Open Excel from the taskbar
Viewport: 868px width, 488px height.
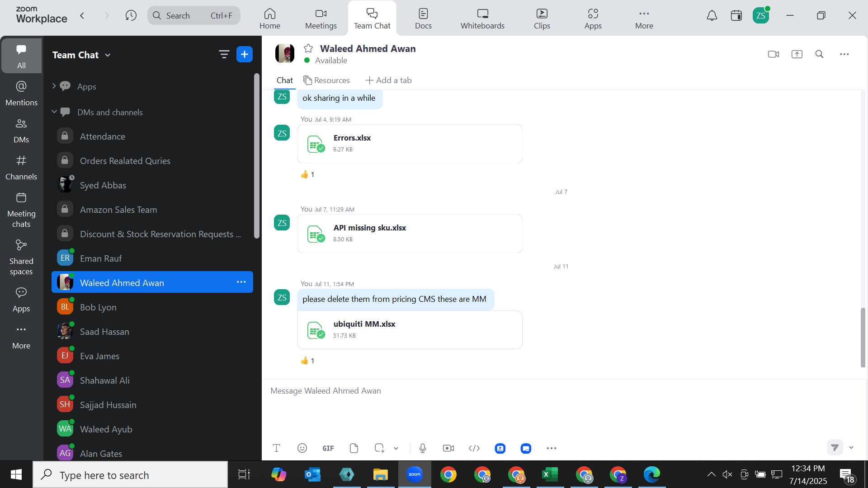[550, 474]
